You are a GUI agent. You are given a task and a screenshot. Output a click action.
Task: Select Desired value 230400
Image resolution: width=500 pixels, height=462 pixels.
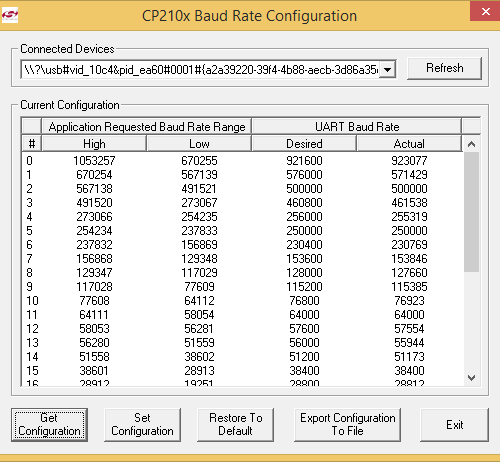coord(304,245)
